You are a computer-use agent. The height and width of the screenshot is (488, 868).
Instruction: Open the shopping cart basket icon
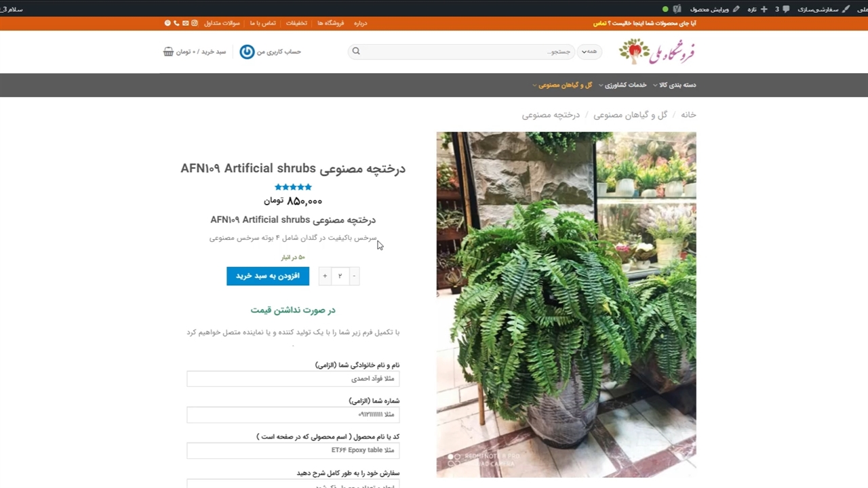tap(168, 52)
